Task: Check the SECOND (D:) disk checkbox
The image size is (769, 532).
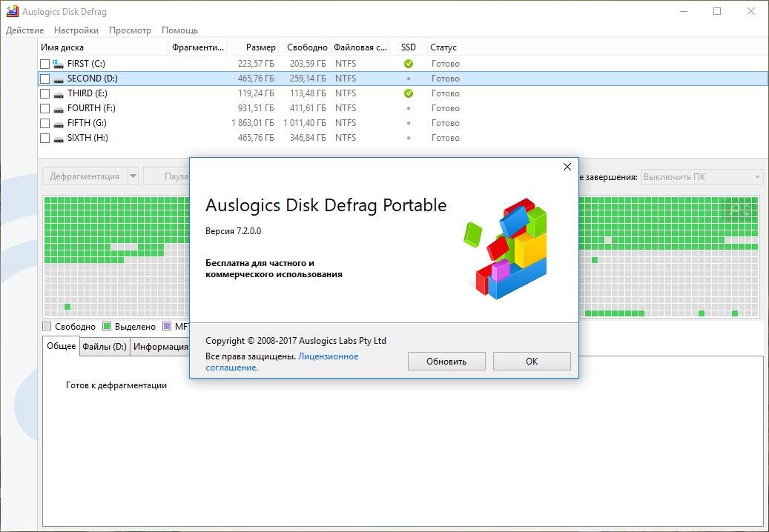Action: pos(44,79)
